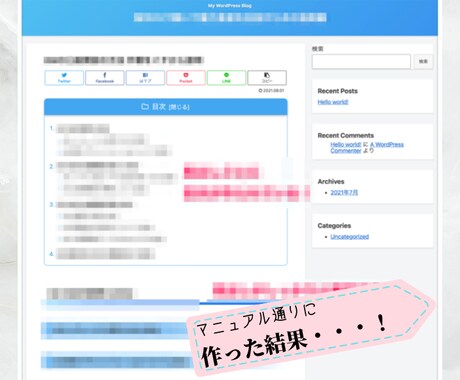The width and height of the screenshot is (460, 380).
Task: Open A WordPress Commenter link
Action: (x=367, y=148)
